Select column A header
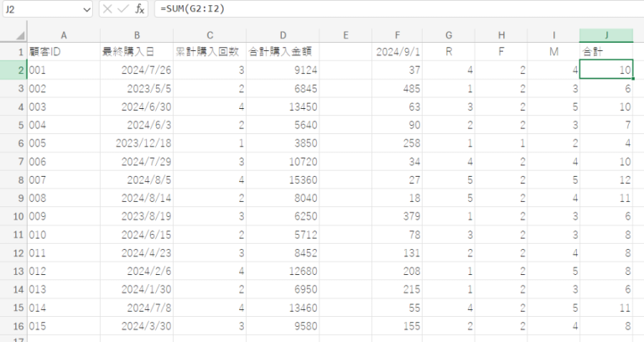644x342 pixels. [64, 34]
